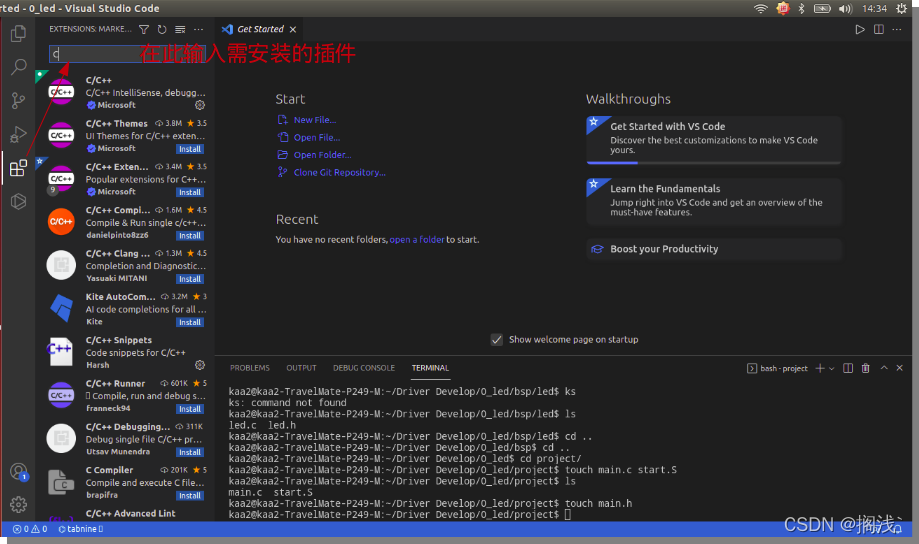Open the Wi-Fi system tray icon
The width and height of the screenshot is (919, 544).
click(761, 8)
